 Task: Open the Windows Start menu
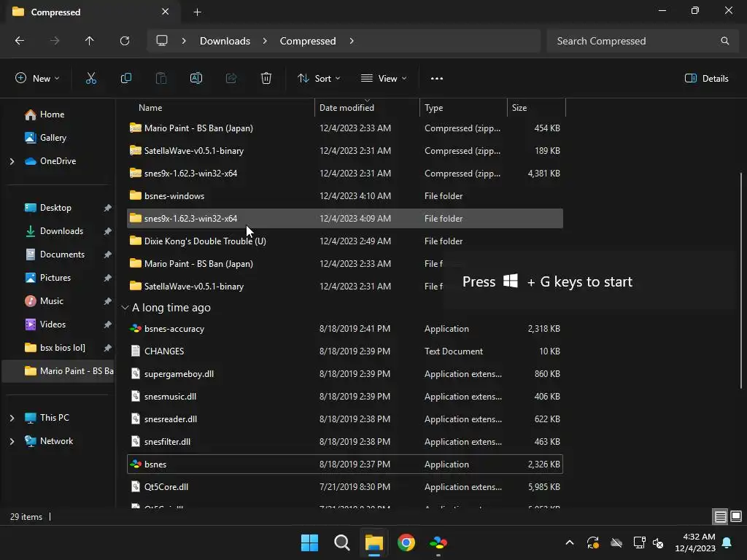coord(309,542)
